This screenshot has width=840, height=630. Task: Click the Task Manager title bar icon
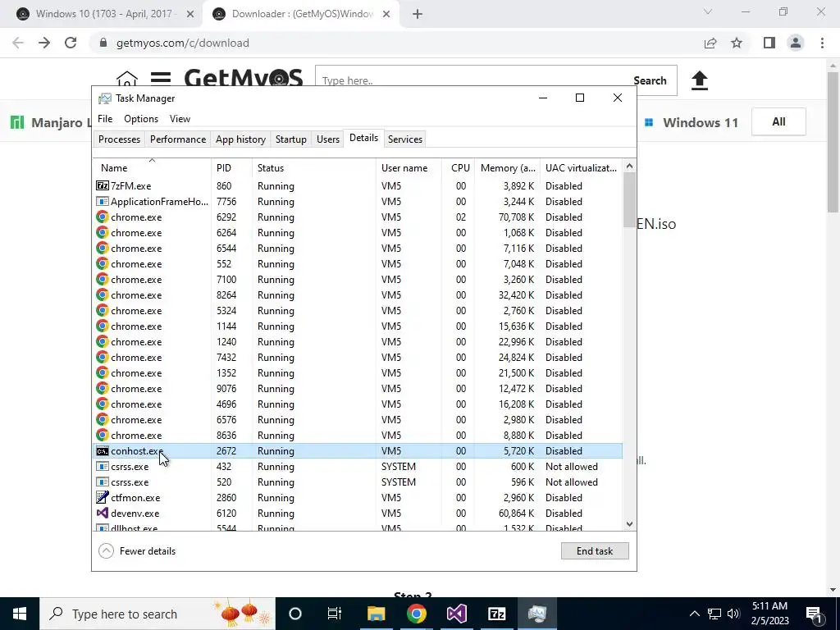pos(105,98)
